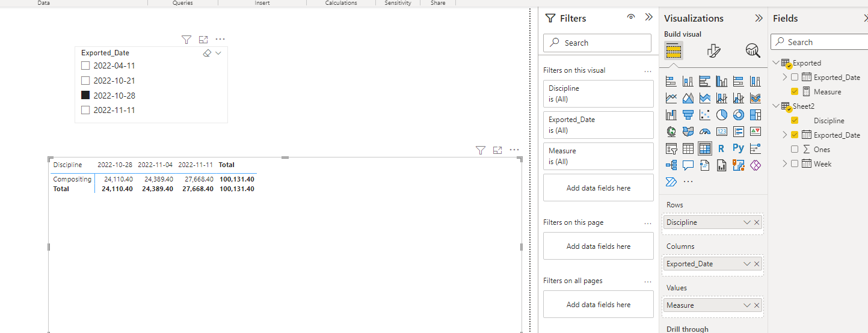
Task: Clear slicer selections with eraser
Action: [207, 53]
